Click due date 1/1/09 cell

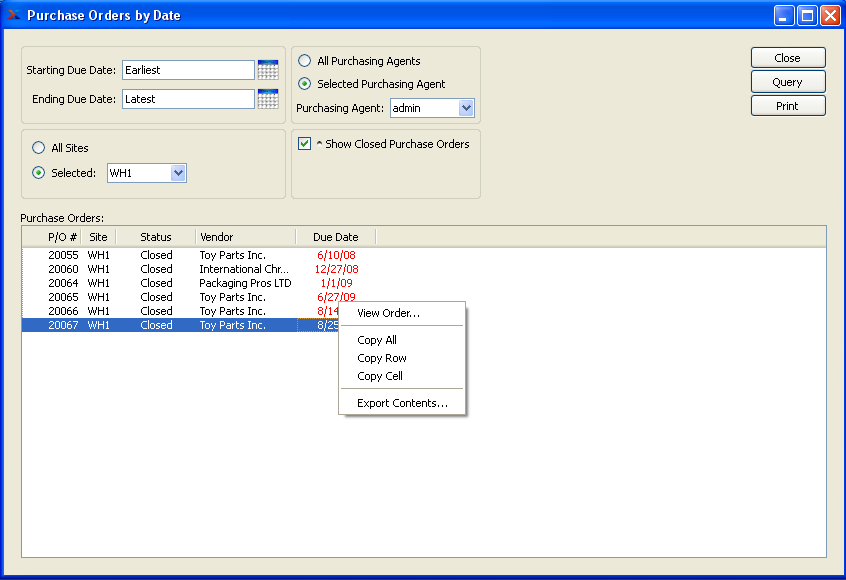pyautogui.click(x=336, y=283)
